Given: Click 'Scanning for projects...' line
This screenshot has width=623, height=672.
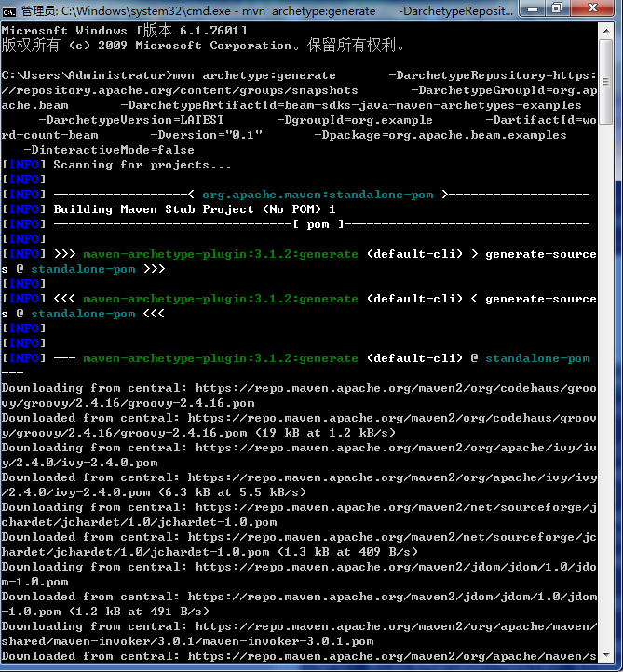Looking at the screenshot, I should pyautogui.click(x=142, y=165).
